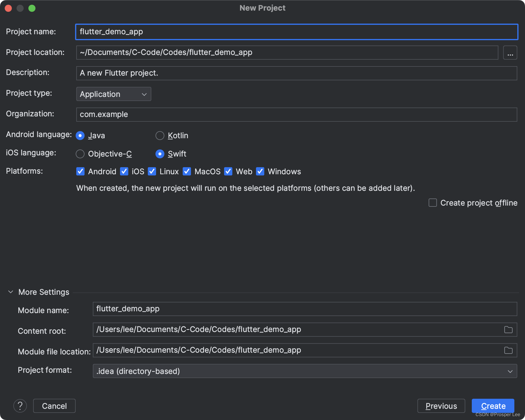Click the Create button

click(x=493, y=406)
